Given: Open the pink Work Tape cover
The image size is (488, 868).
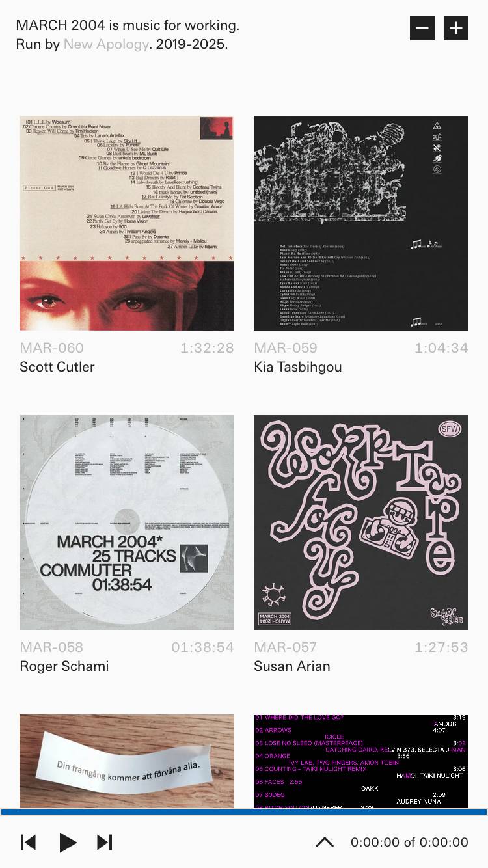Looking at the screenshot, I should pos(361,522).
